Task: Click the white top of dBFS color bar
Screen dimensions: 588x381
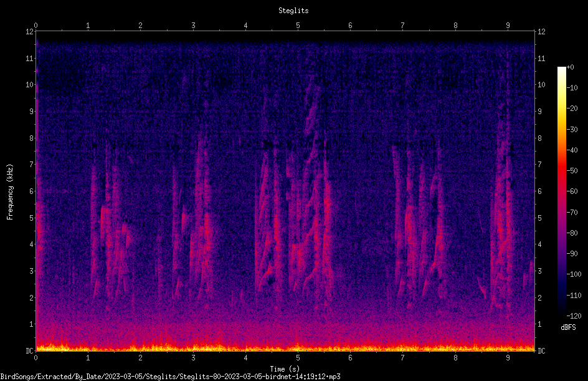Action: tap(561, 69)
